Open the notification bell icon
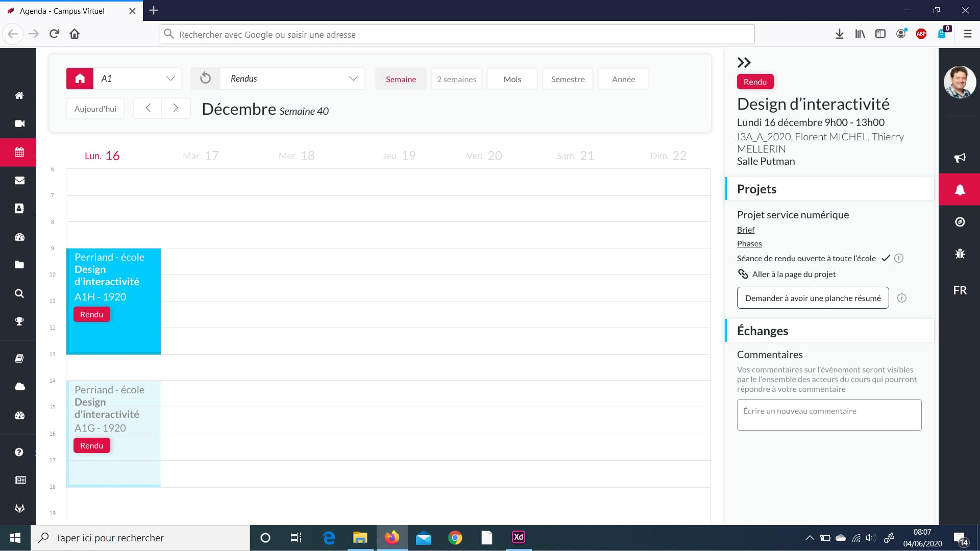980x551 pixels. 960,190
